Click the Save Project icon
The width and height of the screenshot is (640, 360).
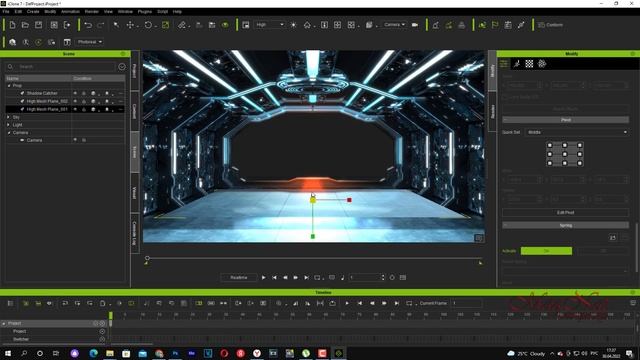point(38,25)
